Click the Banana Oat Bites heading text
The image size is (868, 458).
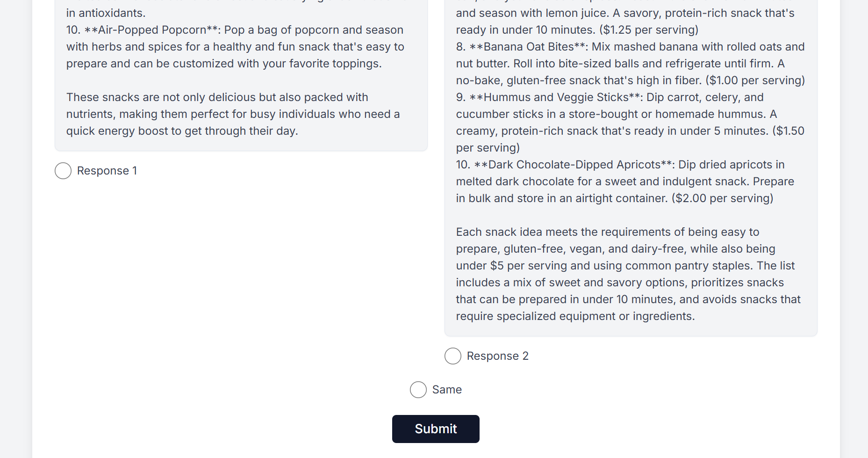[x=528, y=47]
